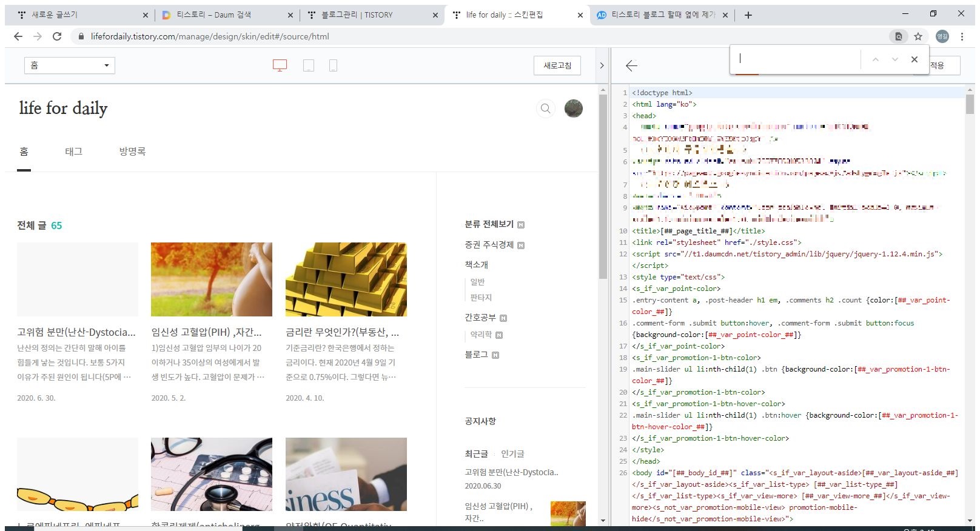This screenshot has width=980, height=531.
Task: Select the mobile preview icon
Action: tap(333, 65)
